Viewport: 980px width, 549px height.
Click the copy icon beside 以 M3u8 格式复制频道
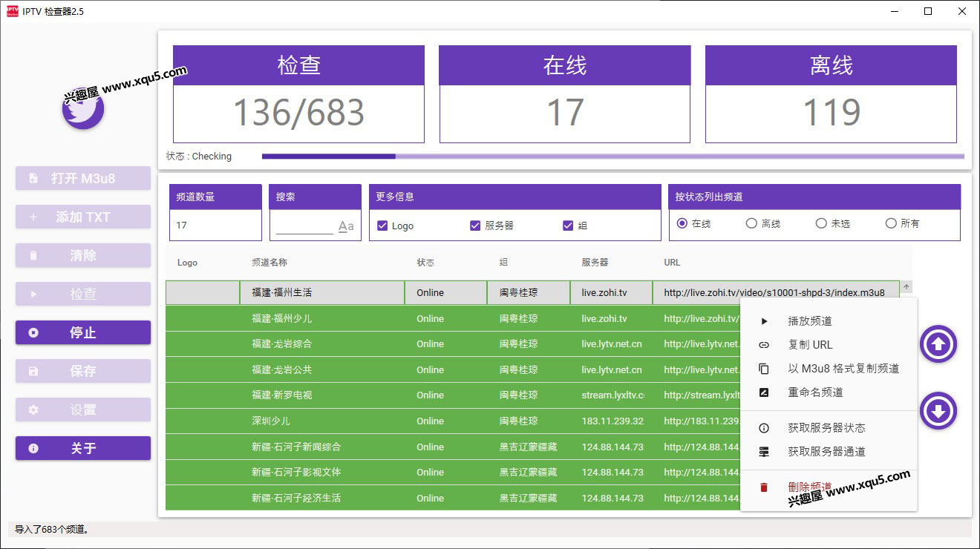[x=764, y=369]
